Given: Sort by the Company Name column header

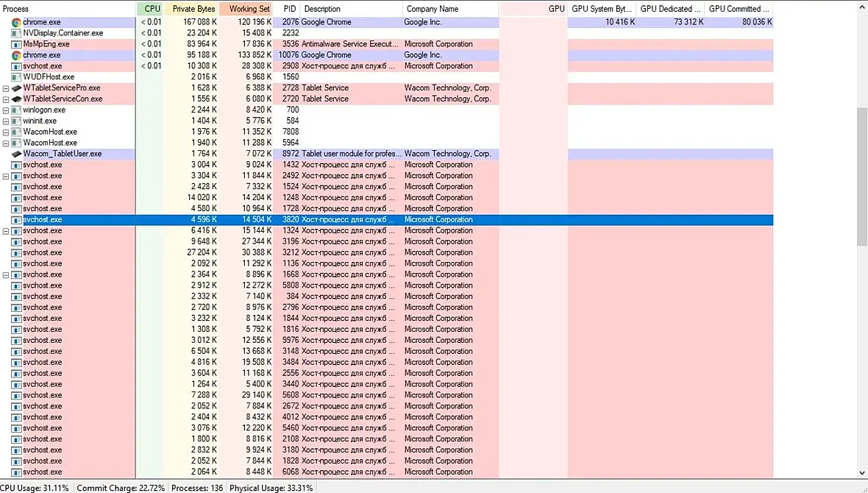Looking at the screenshot, I should pyautogui.click(x=451, y=9).
